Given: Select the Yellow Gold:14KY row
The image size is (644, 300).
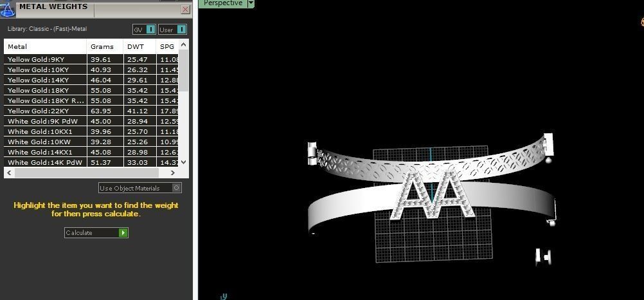Looking at the screenshot, I should 91,80.
